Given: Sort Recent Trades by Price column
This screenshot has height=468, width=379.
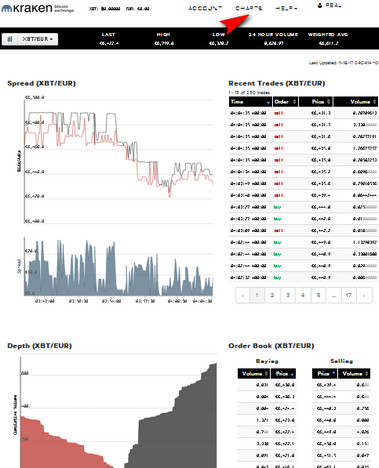Looking at the screenshot, I should pos(315,102).
